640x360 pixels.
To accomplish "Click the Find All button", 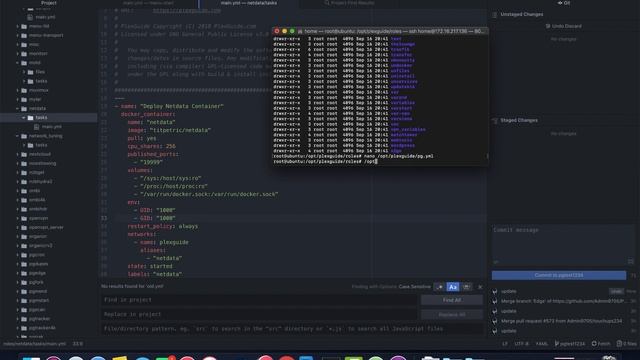I will point(452,300).
